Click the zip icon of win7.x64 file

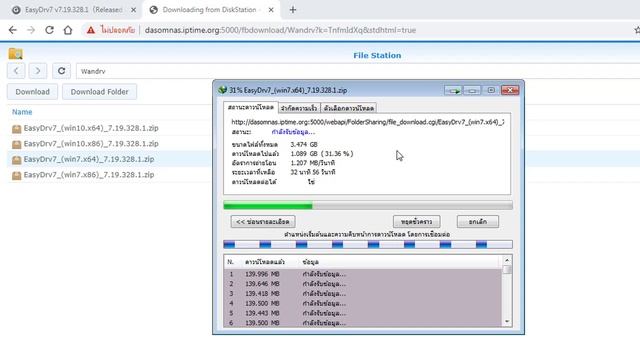click(16, 160)
